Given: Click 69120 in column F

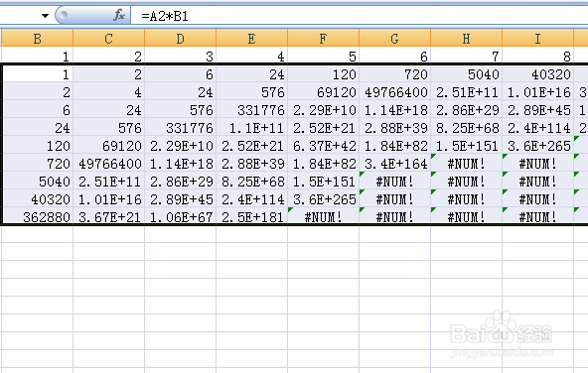Looking at the screenshot, I should [x=323, y=92].
